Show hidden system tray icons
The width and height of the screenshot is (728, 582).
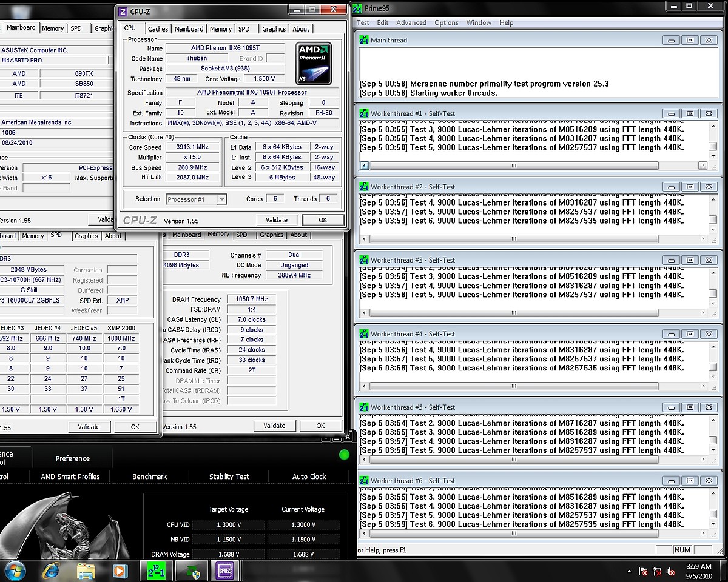[x=629, y=571]
